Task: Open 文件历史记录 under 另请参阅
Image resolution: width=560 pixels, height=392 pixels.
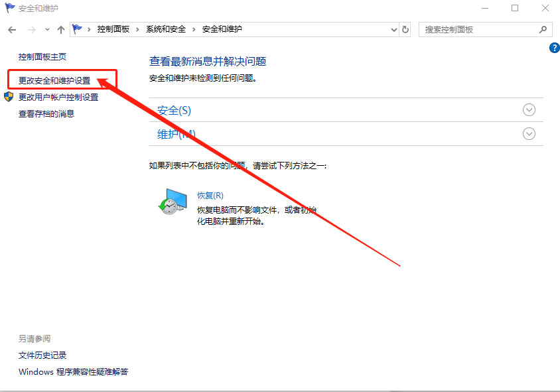Action: click(42, 356)
